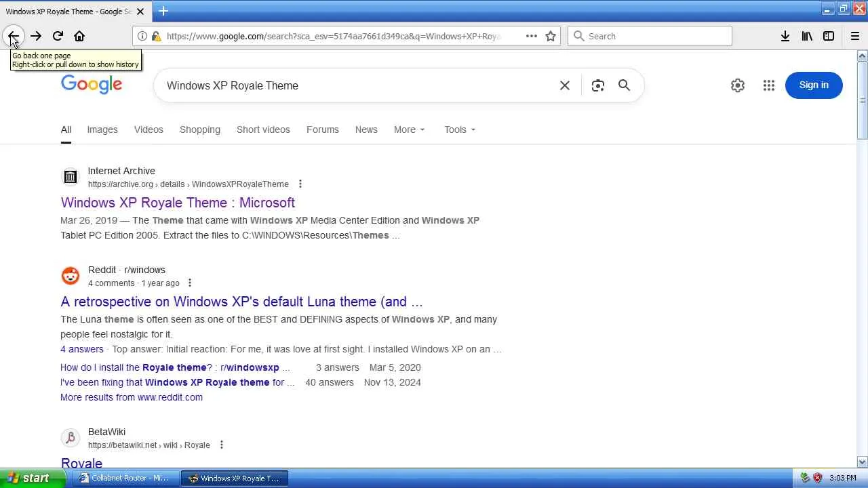
Task: Open the browser hamburger menu
Action: click(855, 36)
